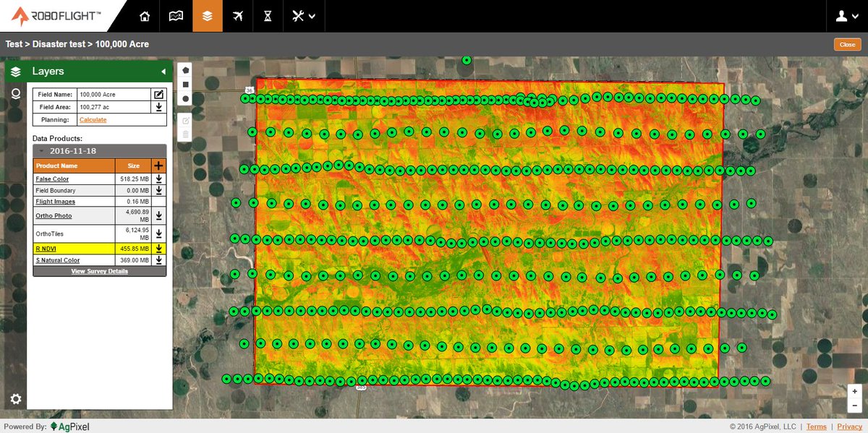Download the False Color product
Viewport: 868px width, 433px height.
click(158, 179)
